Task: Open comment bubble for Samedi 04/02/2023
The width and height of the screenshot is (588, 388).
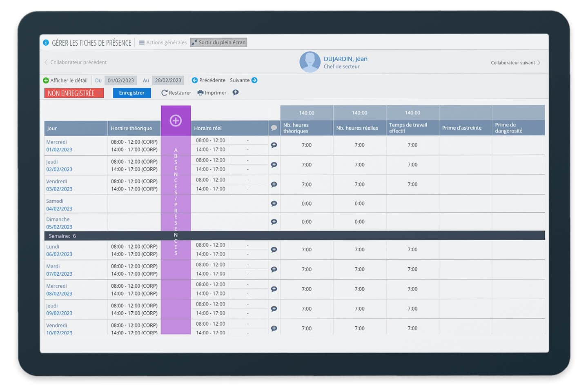Action: pos(274,204)
